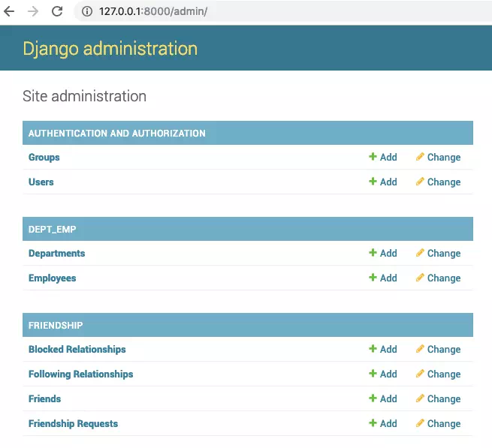
Task: Open the Friends model list
Action: coord(44,398)
